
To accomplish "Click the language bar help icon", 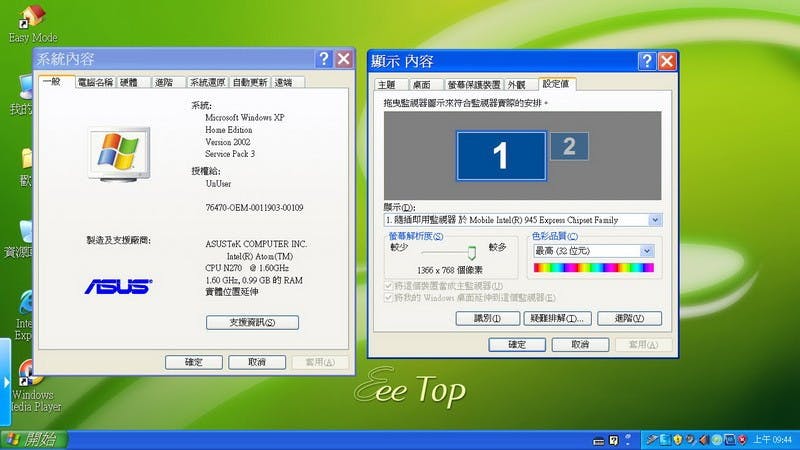I will tap(614, 440).
